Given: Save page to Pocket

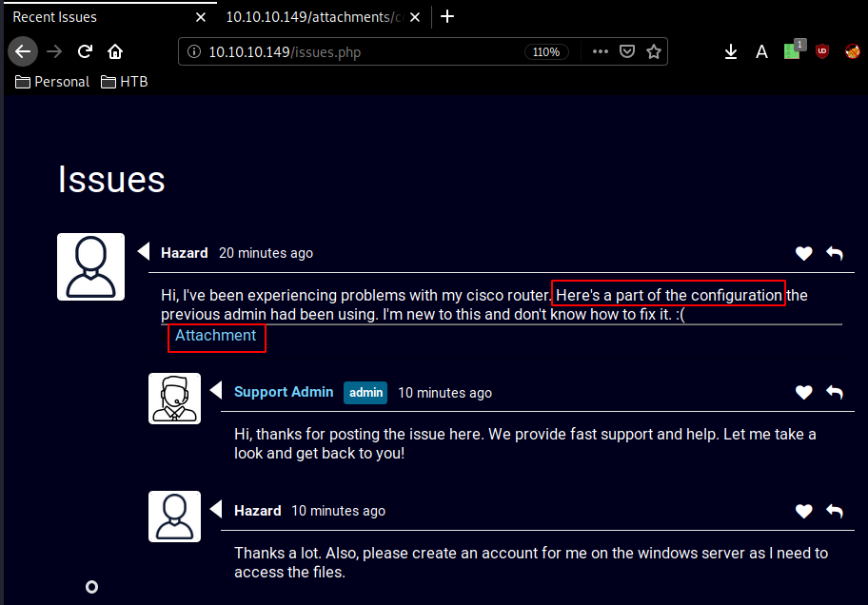Looking at the screenshot, I should pyautogui.click(x=627, y=52).
